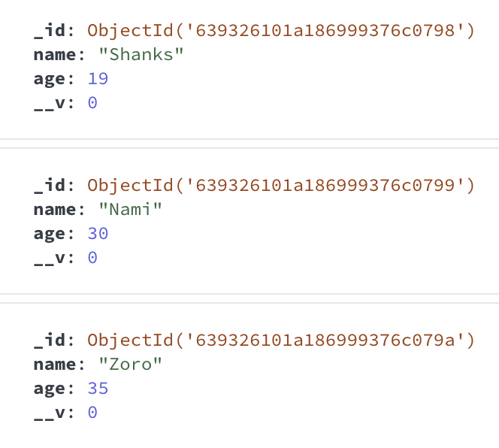Image resolution: width=499 pixels, height=448 pixels.
Task: Click the ObjectId value ending in 0798
Action: pyautogui.click(x=281, y=32)
